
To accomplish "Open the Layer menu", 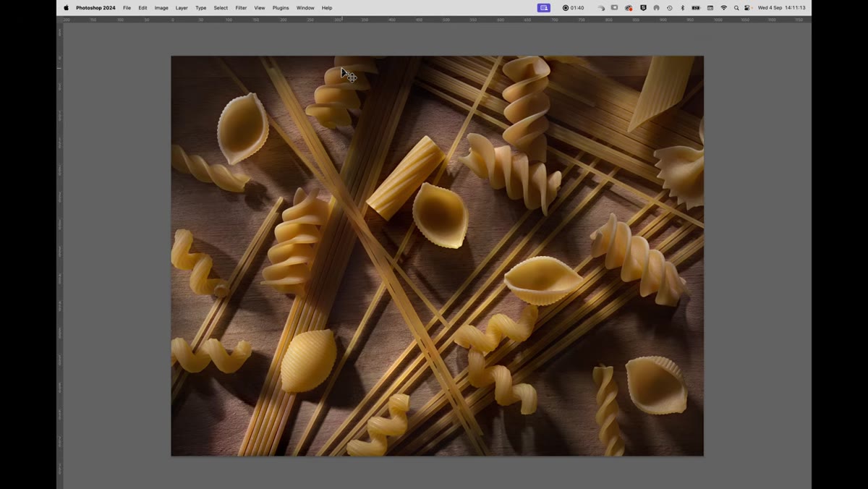I will click(x=182, y=8).
